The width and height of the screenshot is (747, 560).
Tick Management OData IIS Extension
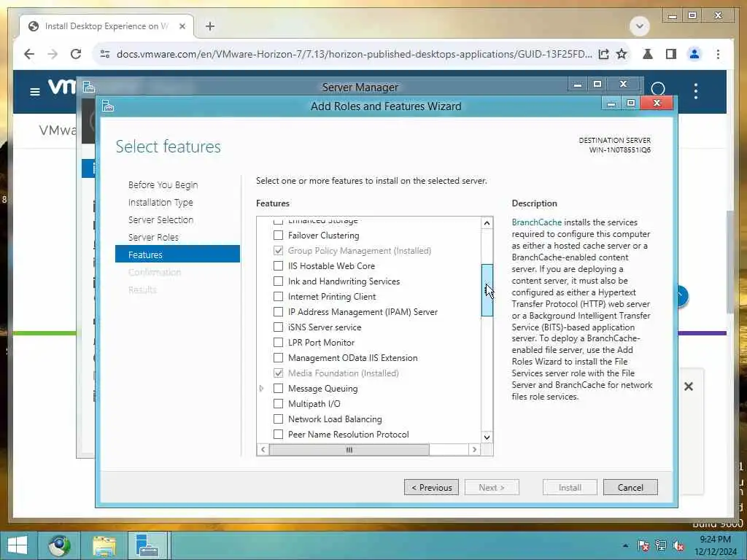(278, 357)
